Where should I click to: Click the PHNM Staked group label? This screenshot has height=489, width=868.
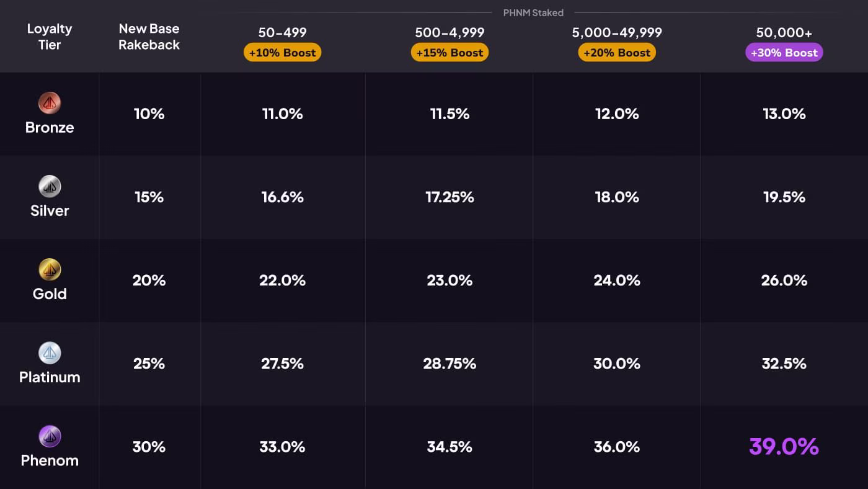pos(533,12)
